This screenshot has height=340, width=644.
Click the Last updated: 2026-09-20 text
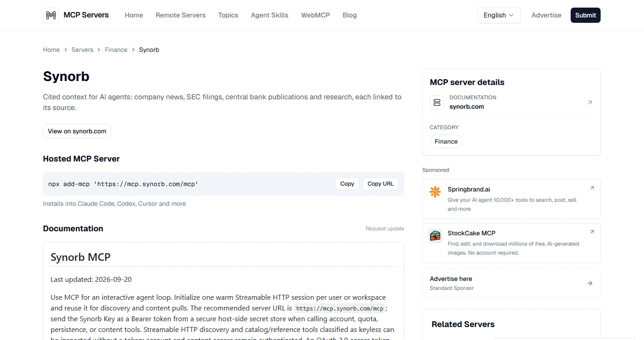(x=91, y=280)
